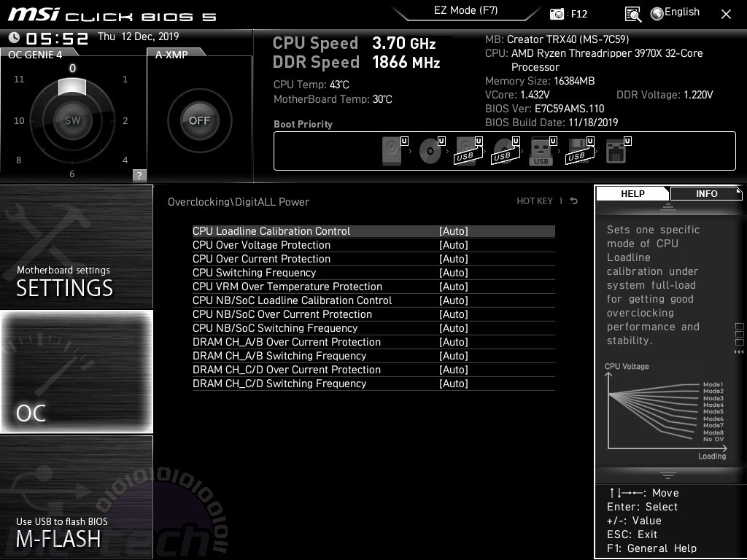Click the OC GENIE 4 dial knob indicator

[x=72, y=87]
